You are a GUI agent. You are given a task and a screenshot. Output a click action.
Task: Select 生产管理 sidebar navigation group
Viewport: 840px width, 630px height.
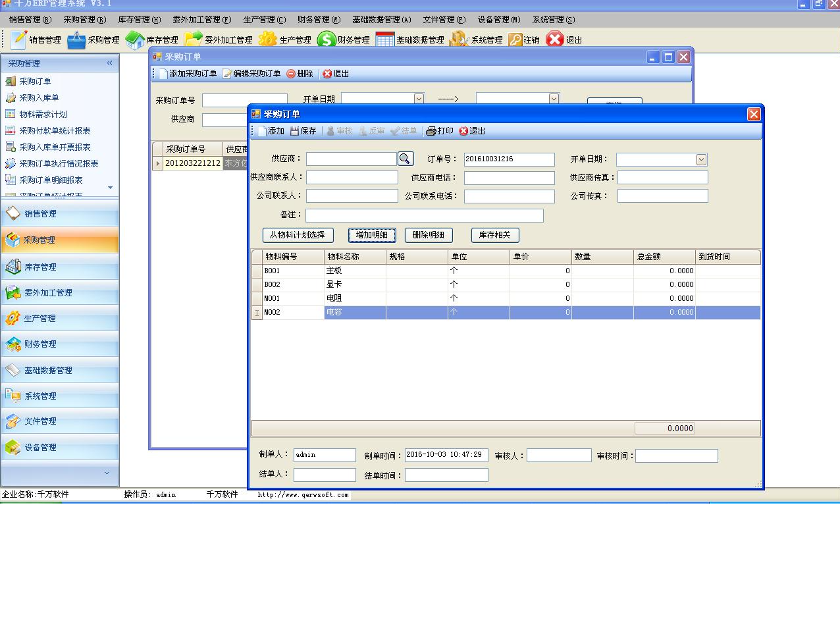pyautogui.click(x=60, y=318)
